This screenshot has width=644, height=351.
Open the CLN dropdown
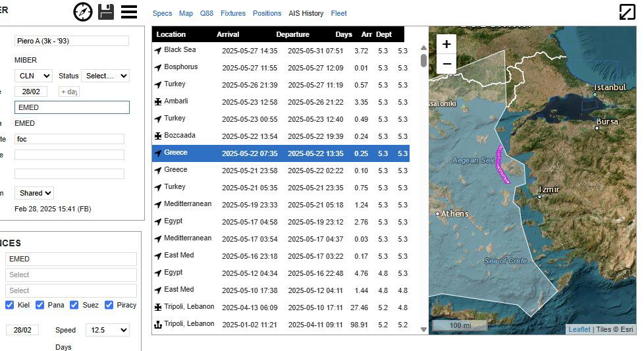[x=34, y=76]
